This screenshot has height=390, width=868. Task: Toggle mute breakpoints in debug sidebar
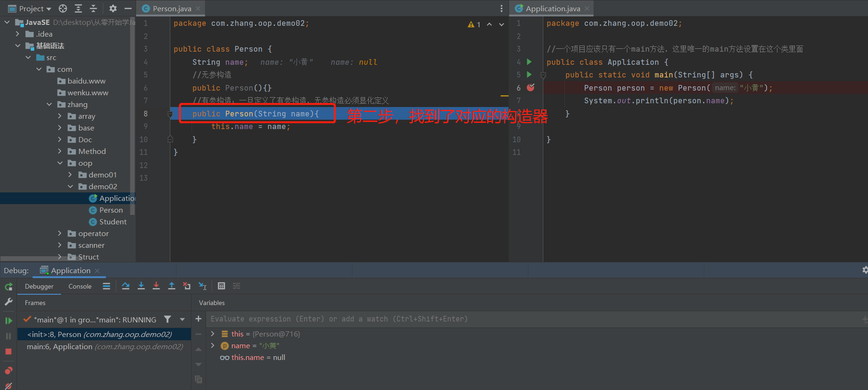[x=8, y=386]
